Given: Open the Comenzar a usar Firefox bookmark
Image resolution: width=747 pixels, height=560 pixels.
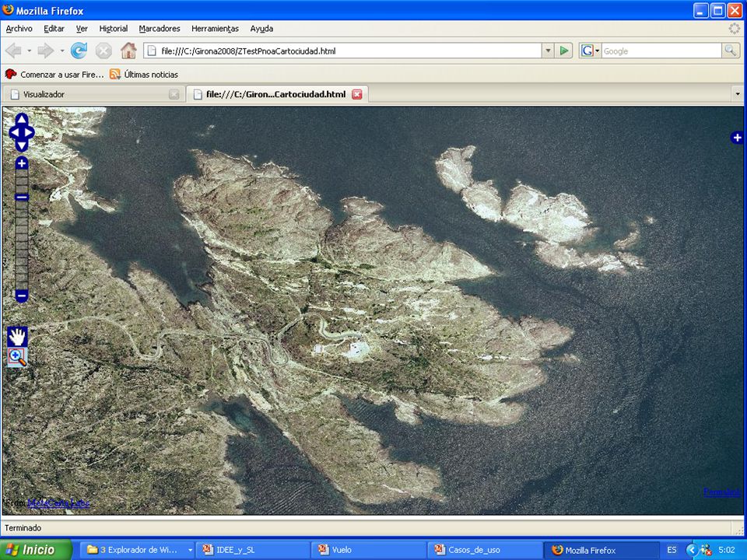Looking at the screenshot, I should coord(54,75).
